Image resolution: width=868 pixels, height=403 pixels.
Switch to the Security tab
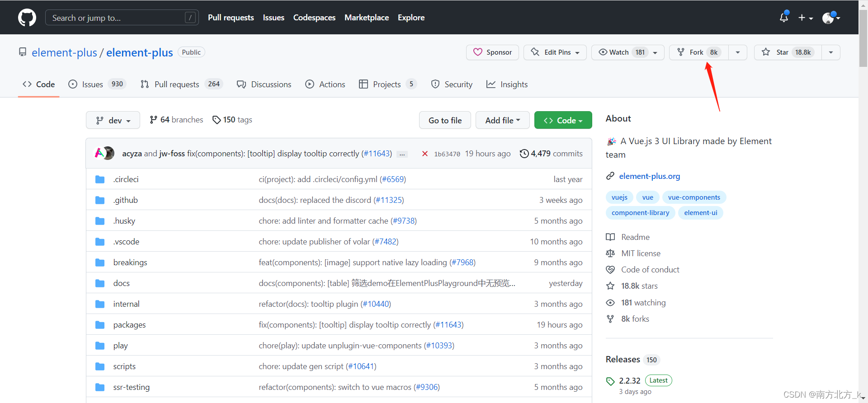(452, 84)
